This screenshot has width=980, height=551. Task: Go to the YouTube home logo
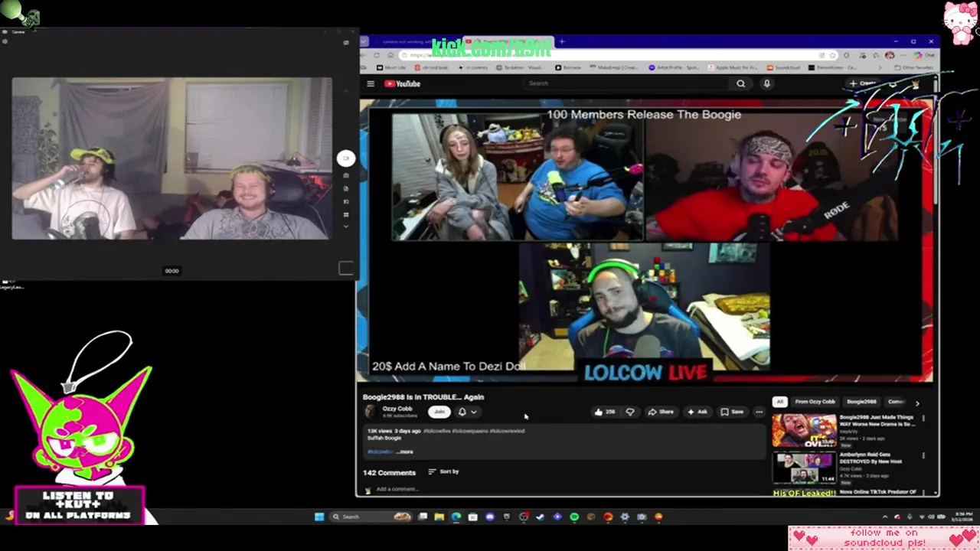403,83
